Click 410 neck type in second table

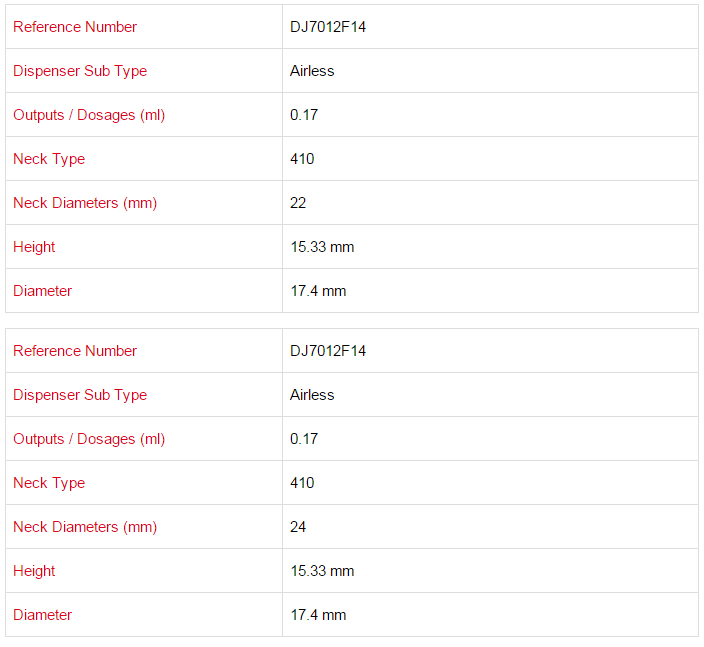tap(302, 483)
